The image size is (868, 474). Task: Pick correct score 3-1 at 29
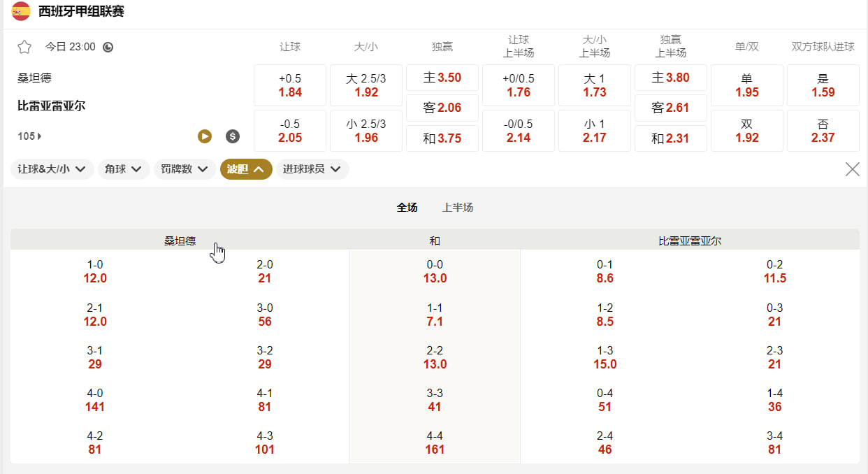pyautogui.click(x=95, y=357)
